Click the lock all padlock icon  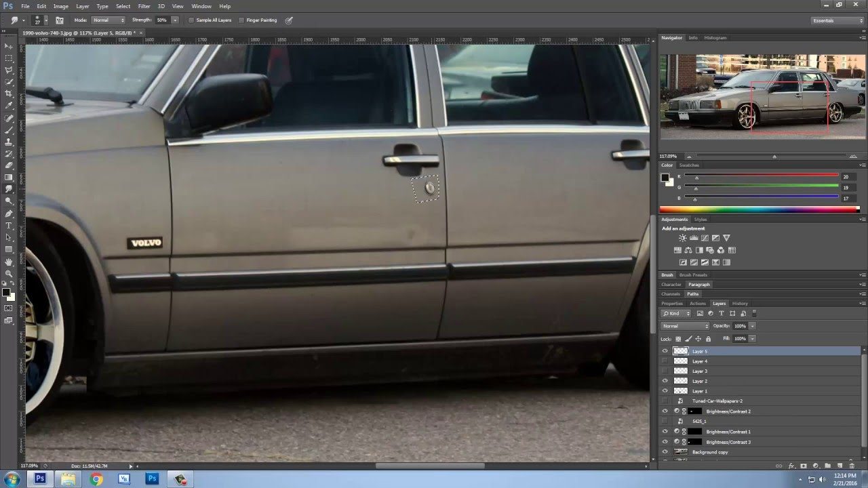pos(709,339)
